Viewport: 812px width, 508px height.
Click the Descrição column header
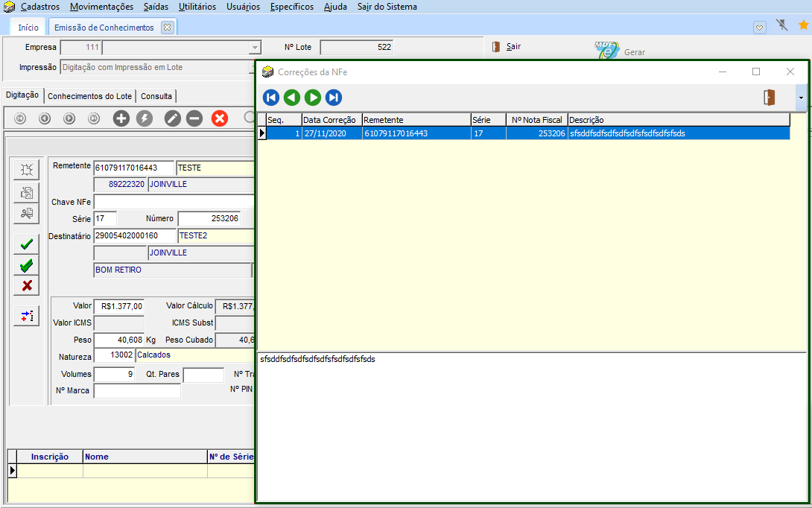(679, 120)
